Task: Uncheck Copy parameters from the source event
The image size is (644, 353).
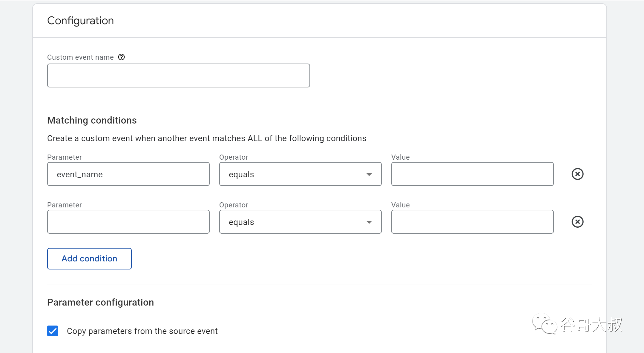Action: tap(53, 331)
